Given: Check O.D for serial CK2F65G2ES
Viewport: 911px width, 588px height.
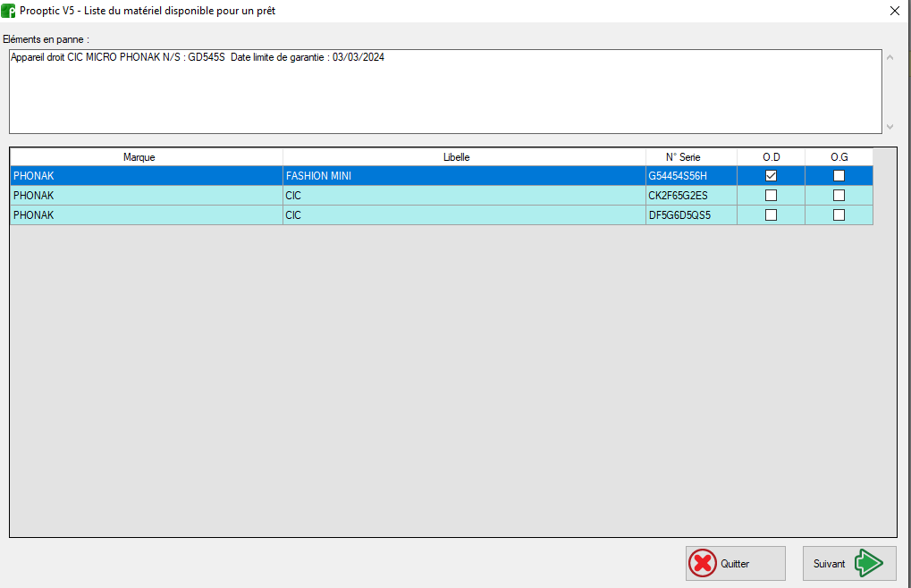Looking at the screenshot, I should tap(771, 195).
